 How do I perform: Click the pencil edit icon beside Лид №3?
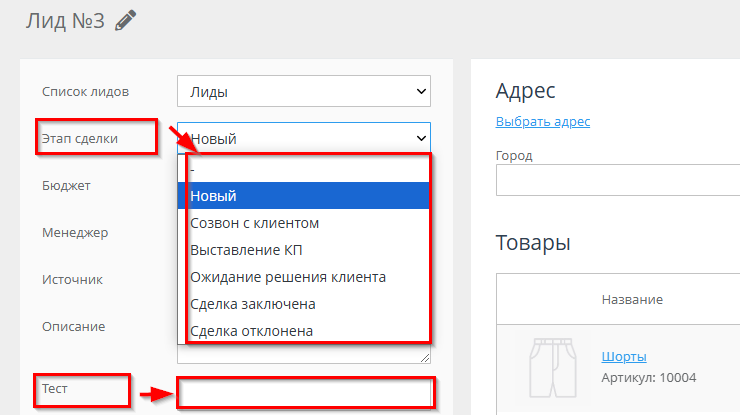(125, 20)
